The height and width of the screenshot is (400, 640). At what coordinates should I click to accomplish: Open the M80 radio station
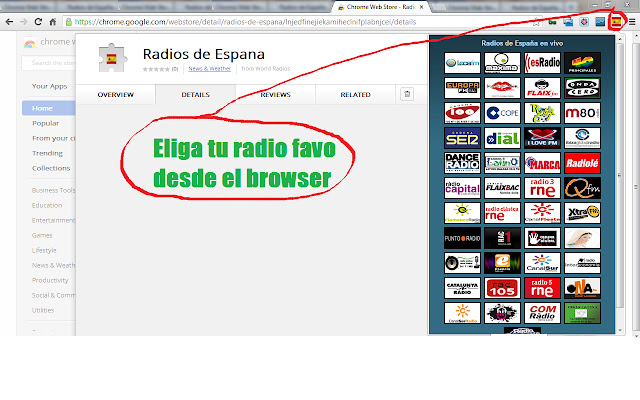(582, 113)
